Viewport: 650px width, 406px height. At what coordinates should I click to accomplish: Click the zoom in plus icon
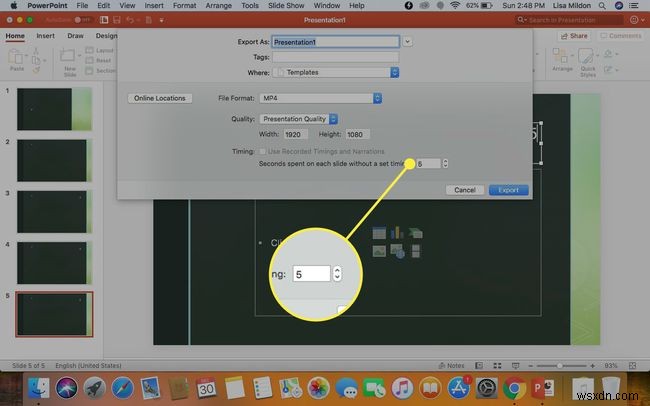pyautogui.click(x=592, y=366)
